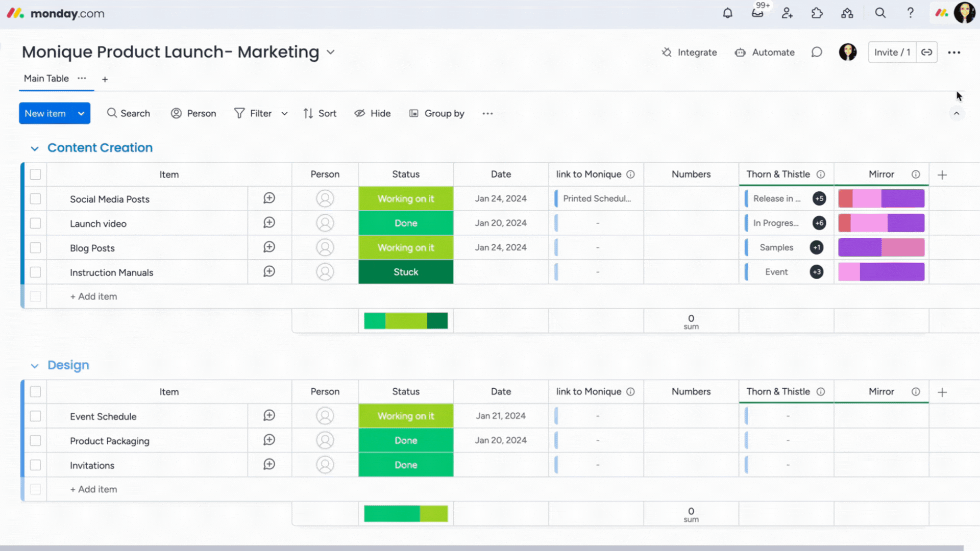
Task: Open Automate panel
Action: tap(765, 52)
